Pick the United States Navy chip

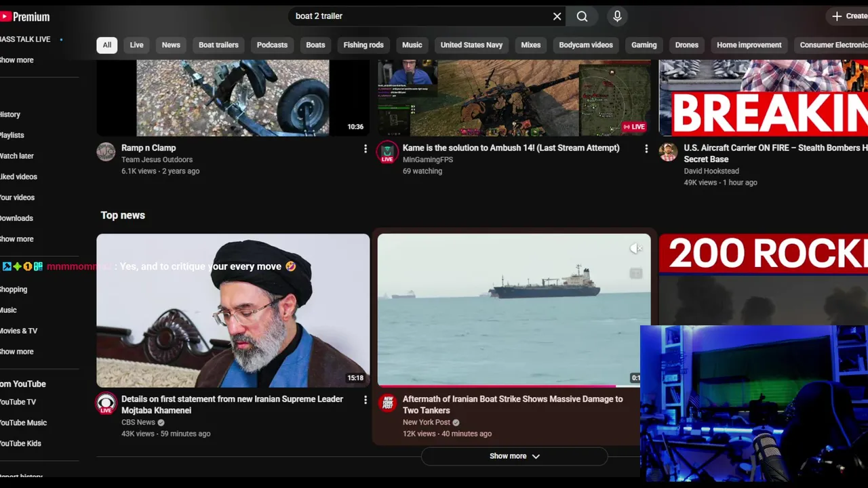471,45
